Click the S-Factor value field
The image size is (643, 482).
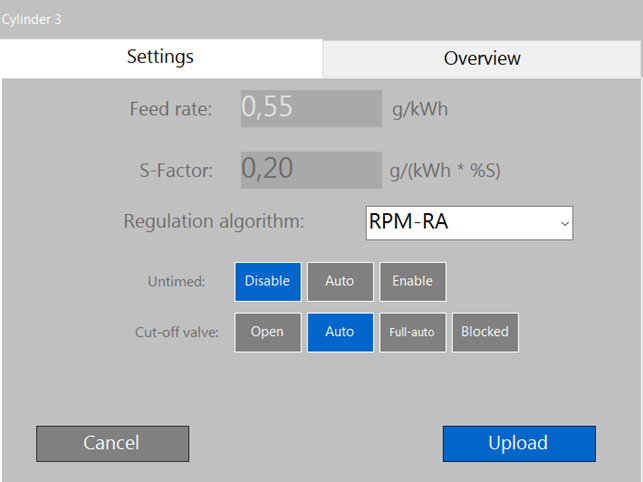point(311,170)
